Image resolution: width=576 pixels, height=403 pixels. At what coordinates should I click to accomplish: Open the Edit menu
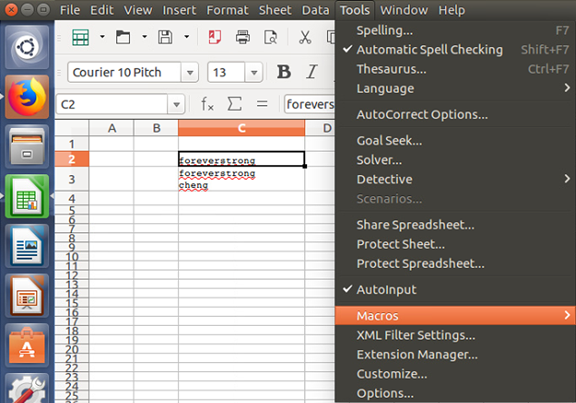point(102,10)
